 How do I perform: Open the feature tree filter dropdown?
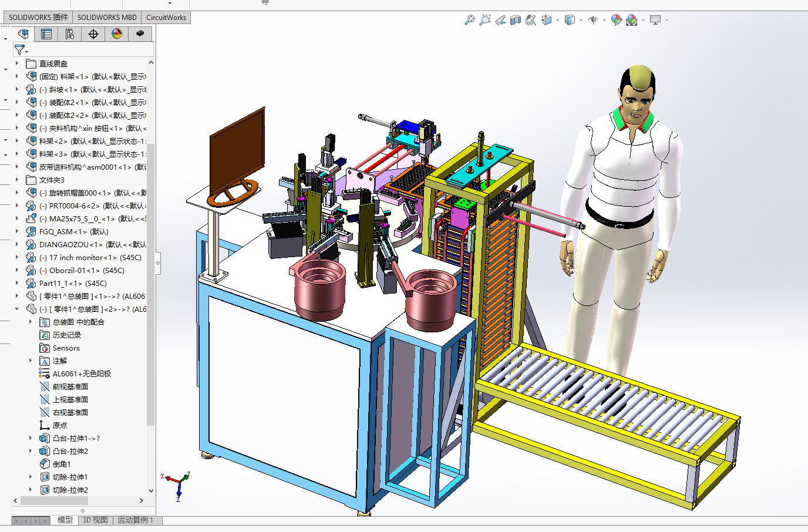21,50
